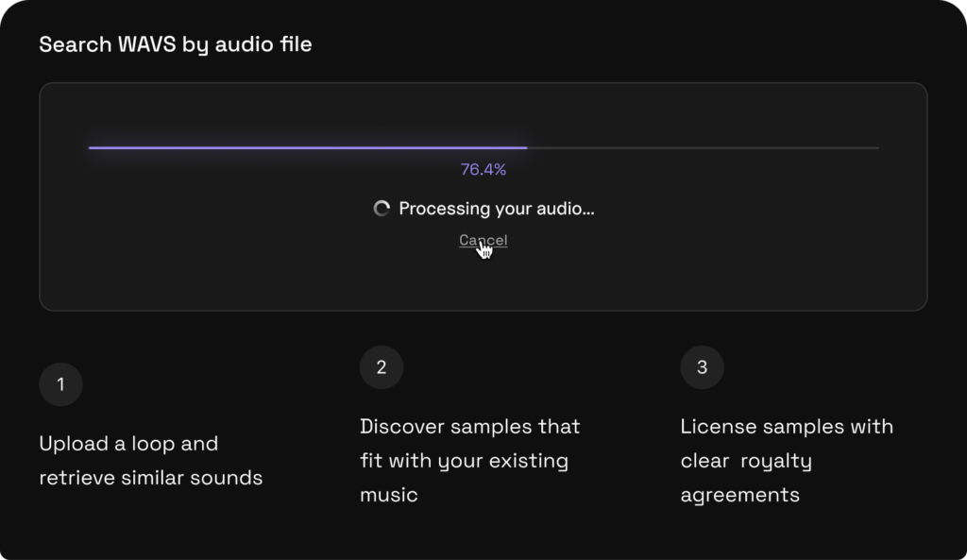Viewport: 967px width, 560px height.
Task: Click the numbered circle above "Upload a loop"
Action: pos(60,384)
